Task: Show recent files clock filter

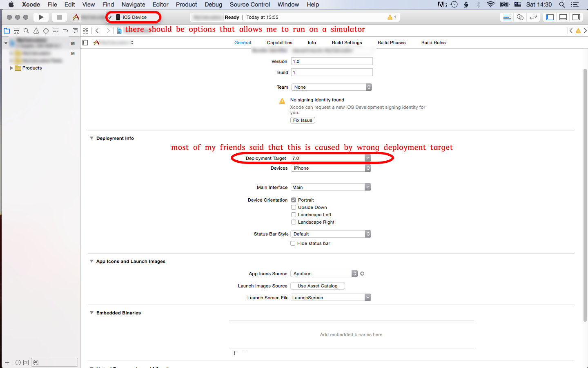Action: tap(18, 362)
